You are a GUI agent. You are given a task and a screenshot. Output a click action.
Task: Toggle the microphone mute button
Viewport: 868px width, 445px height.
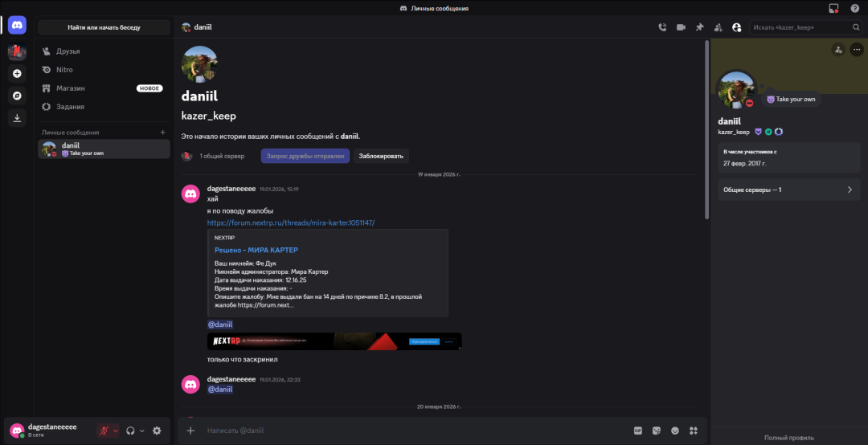(x=103, y=431)
